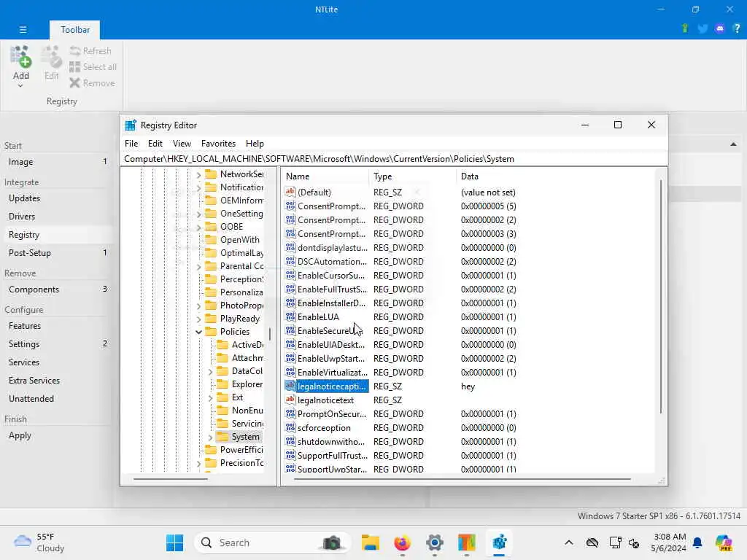Image resolution: width=747 pixels, height=560 pixels.
Task: Click Select all in NTLite toolbar
Action: click(x=93, y=67)
